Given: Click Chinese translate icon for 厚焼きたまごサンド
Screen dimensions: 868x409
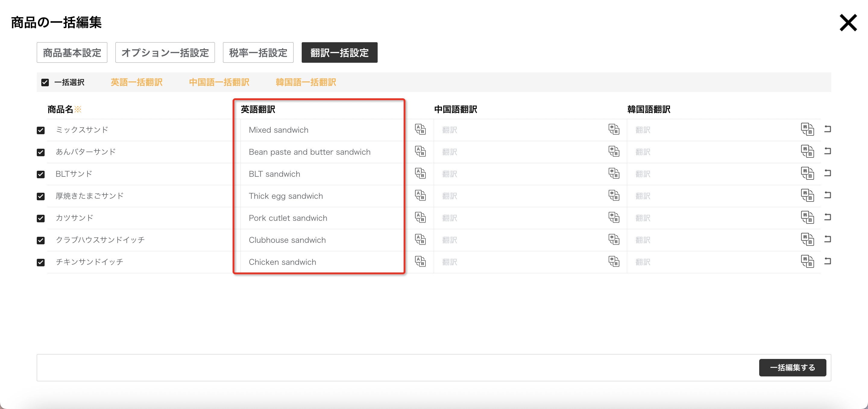Looking at the screenshot, I should click(614, 195).
